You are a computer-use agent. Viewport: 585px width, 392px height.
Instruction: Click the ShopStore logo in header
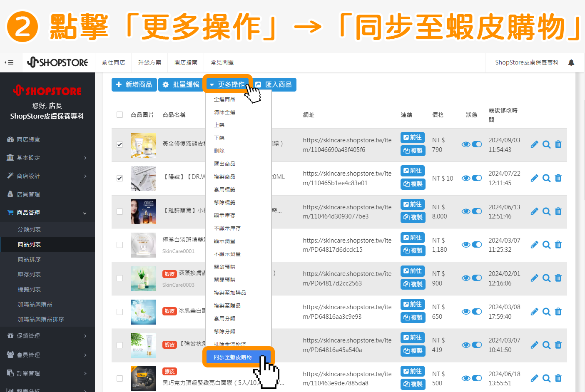[58, 62]
